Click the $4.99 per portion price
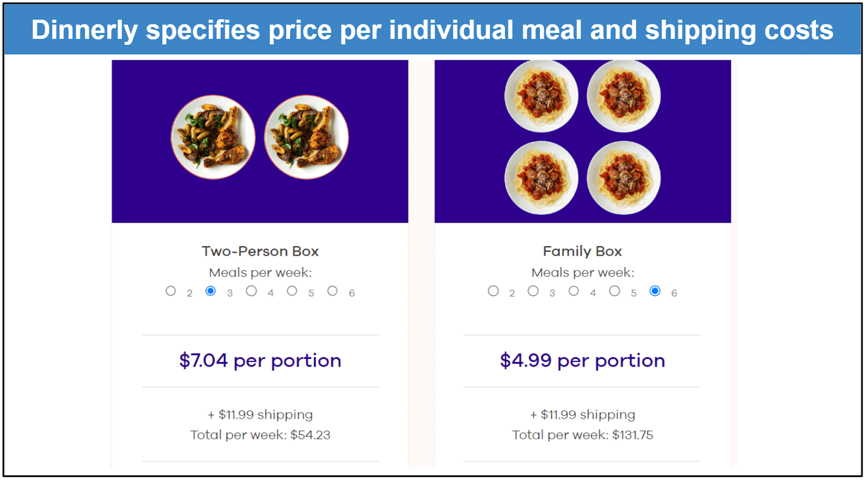Viewport: 868px width, 481px height. 582,360
